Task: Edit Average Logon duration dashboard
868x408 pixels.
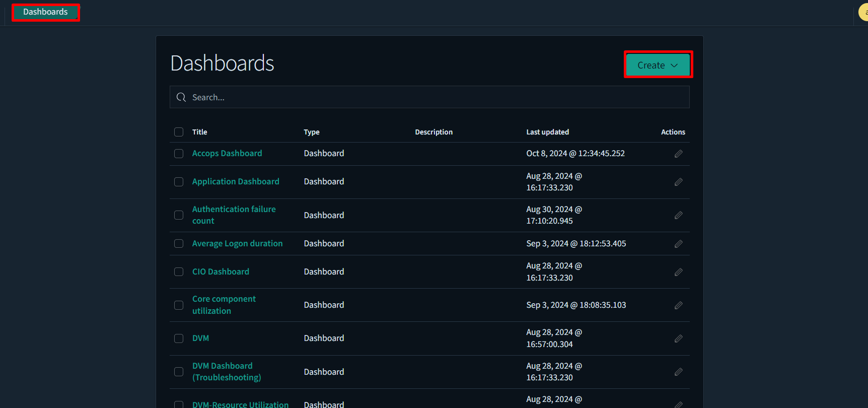Action: point(678,244)
